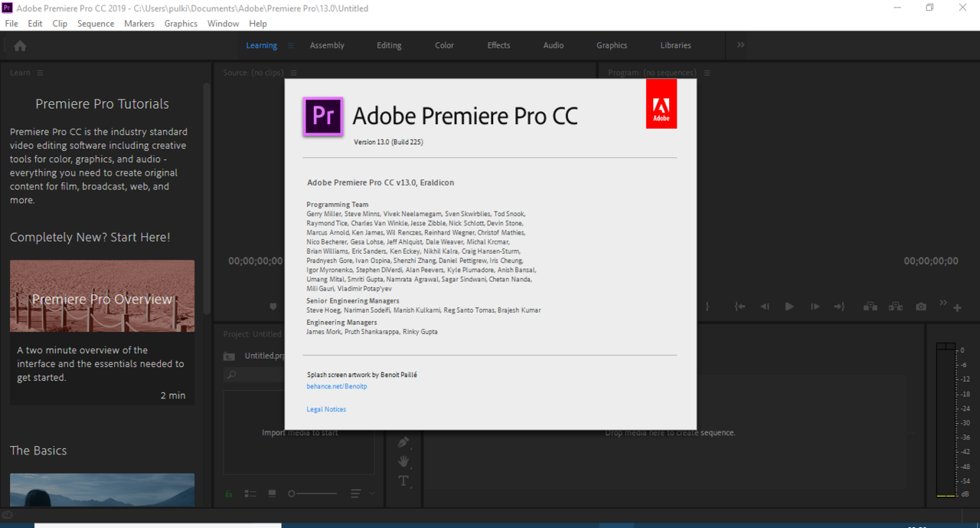Click the bin icon beside Untitled.prproj
The height and width of the screenshot is (528, 980).
click(x=229, y=356)
